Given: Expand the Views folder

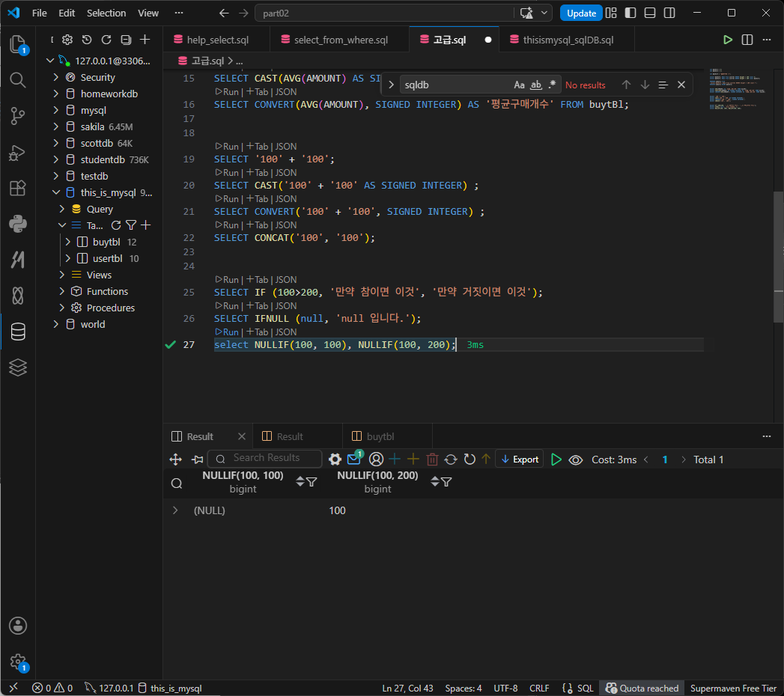Looking at the screenshot, I should pyautogui.click(x=61, y=275).
